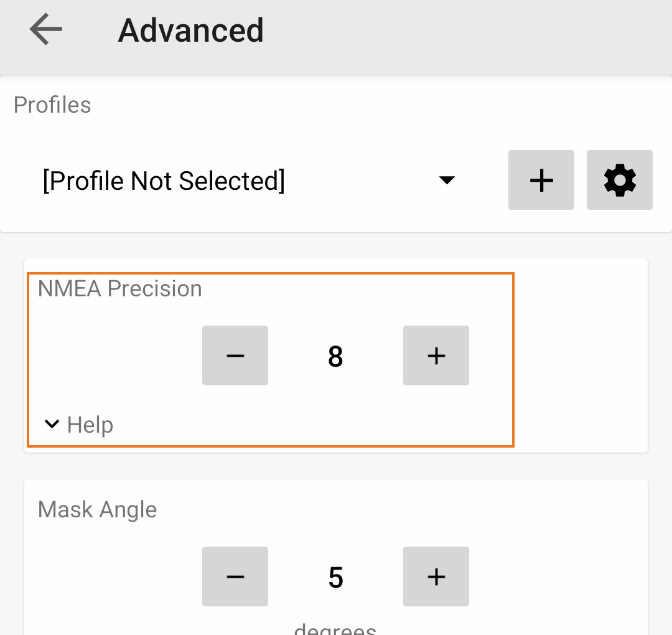The width and height of the screenshot is (672, 635).
Task: Tap the NMEA Precision value 8
Action: click(335, 357)
